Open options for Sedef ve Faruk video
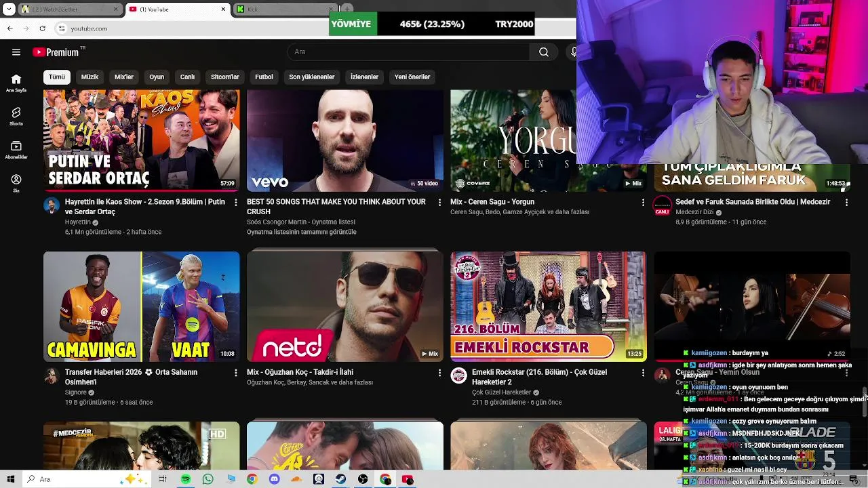 846,202
